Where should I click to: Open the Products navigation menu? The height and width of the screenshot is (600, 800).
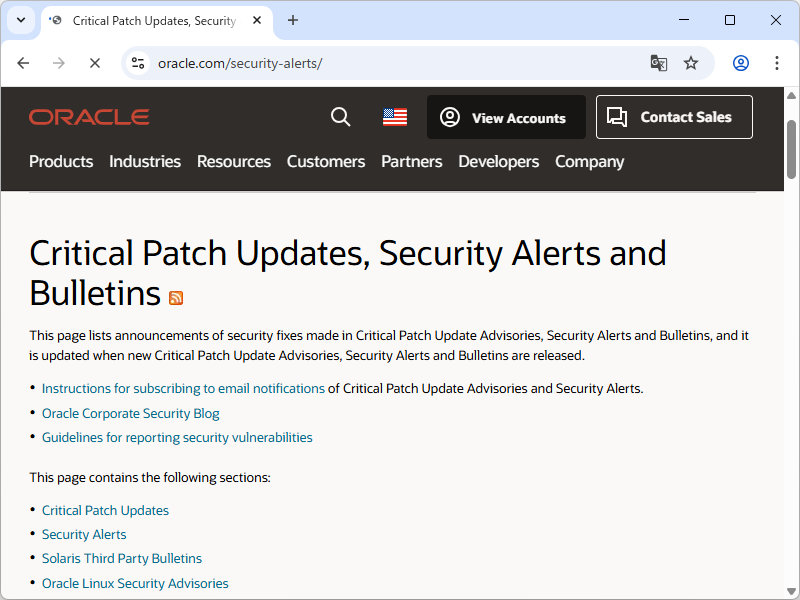point(61,161)
